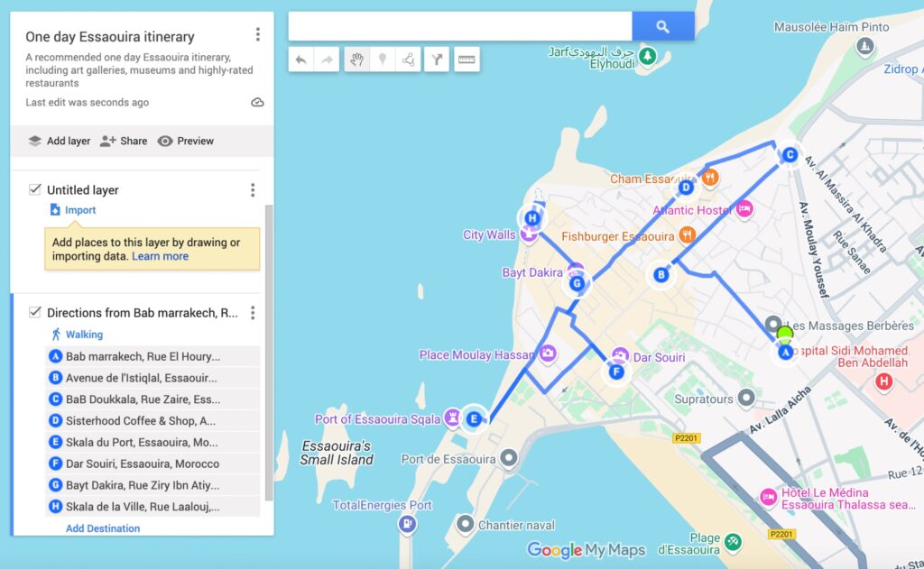924x569 pixels.
Task: Select stop H Skala de la Ville in the list
Action: click(x=152, y=507)
